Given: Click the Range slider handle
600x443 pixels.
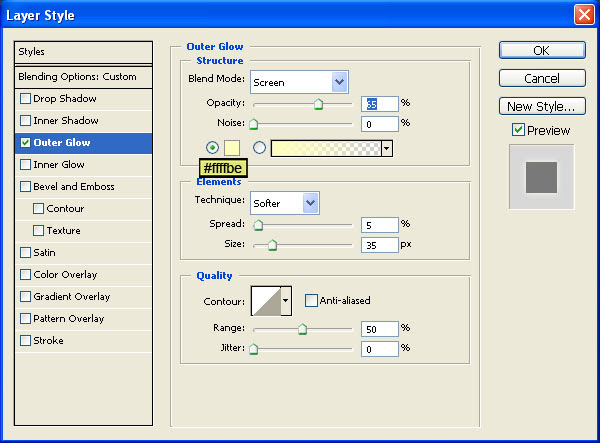Looking at the screenshot, I should point(302,329).
